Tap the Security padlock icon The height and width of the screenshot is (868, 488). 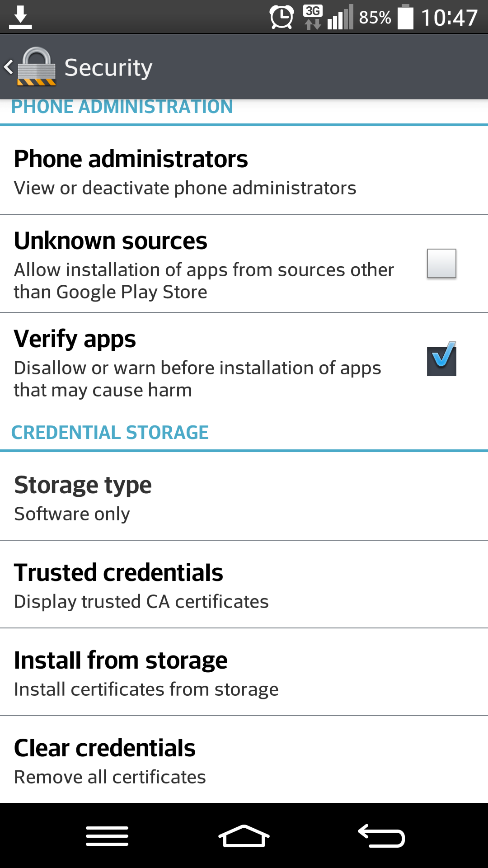37,67
